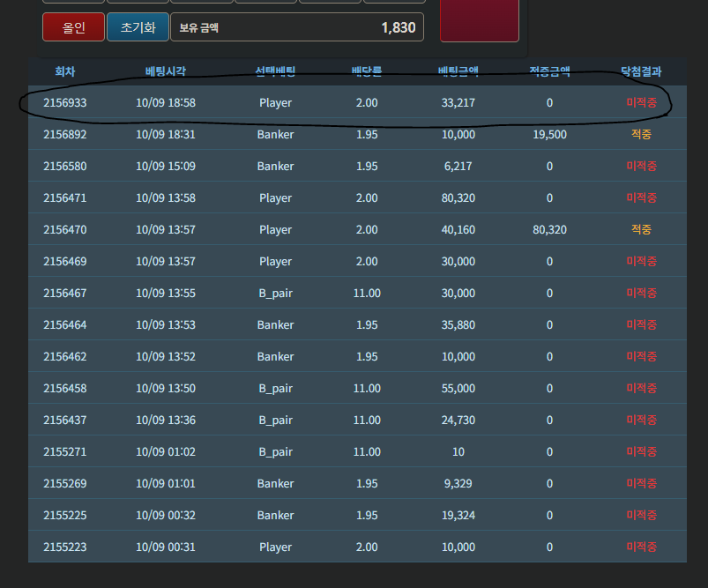This screenshot has height=588, width=708.
Task: Click 적중 result in the 2156470 row
Action: point(641,229)
